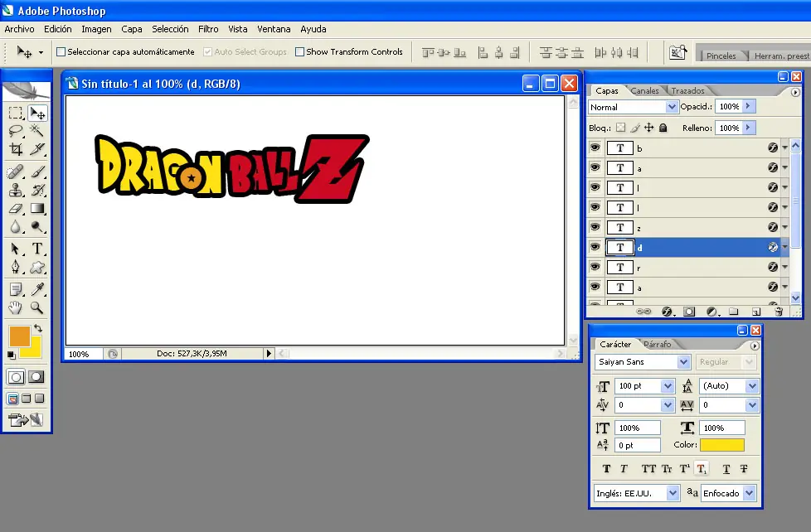
Task: Expand layer effects of the 'b' layer
Action: [x=784, y=148]
